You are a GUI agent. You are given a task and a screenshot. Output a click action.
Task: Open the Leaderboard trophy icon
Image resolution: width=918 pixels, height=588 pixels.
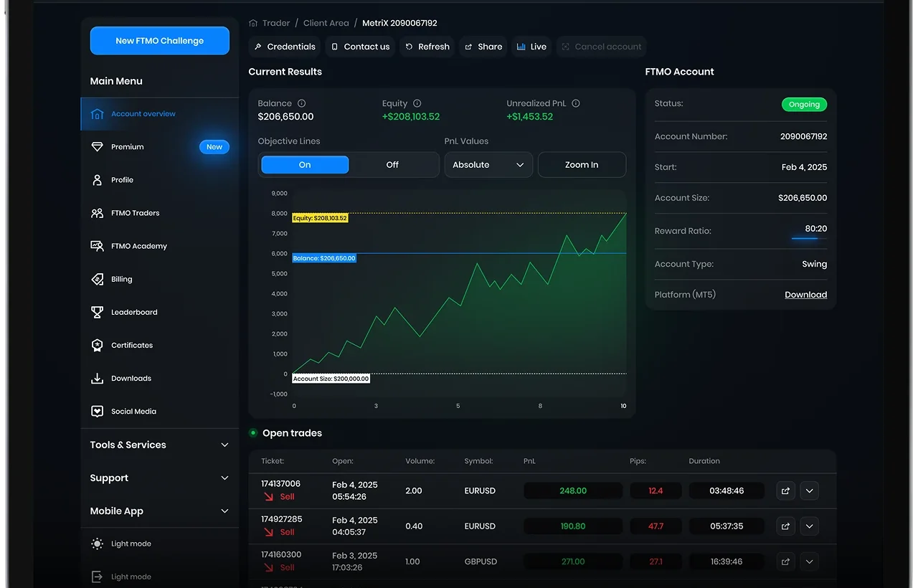[97, 312]
